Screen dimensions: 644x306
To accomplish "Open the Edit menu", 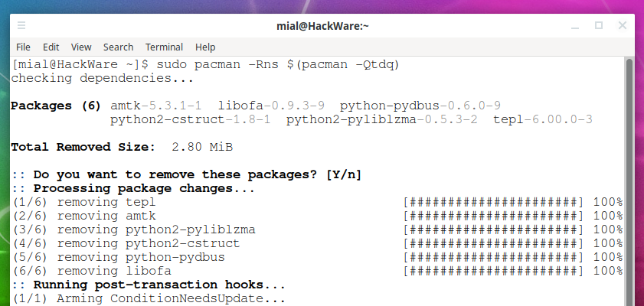I will [51, 47].
